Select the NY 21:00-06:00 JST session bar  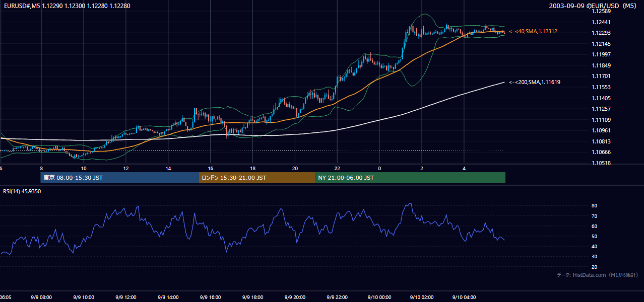(410, 178)
